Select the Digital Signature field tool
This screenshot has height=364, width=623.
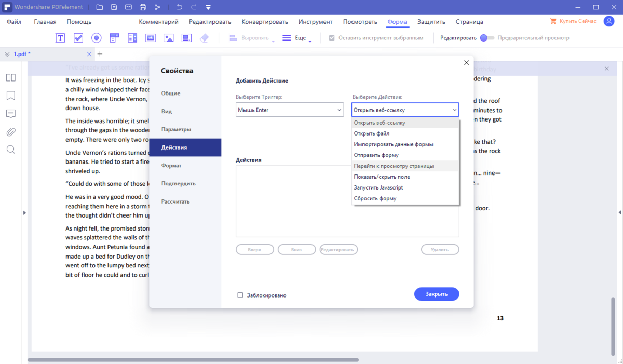186,38
